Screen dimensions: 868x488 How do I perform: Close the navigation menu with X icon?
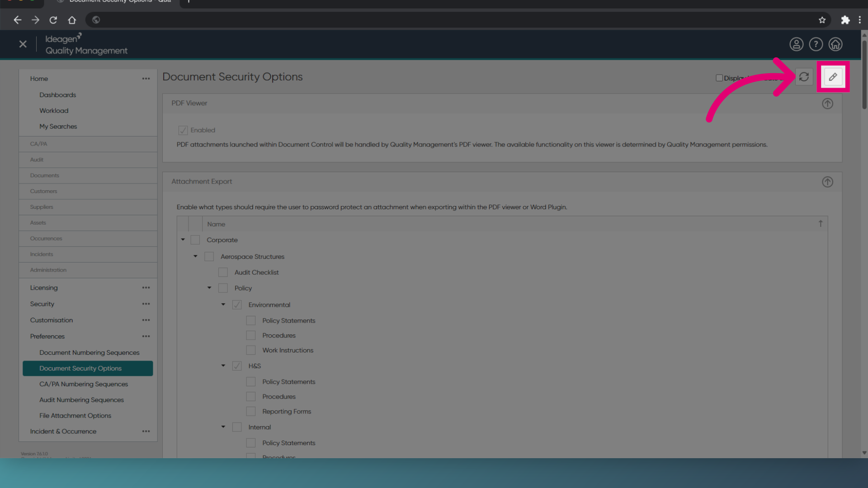coord(23,44)
